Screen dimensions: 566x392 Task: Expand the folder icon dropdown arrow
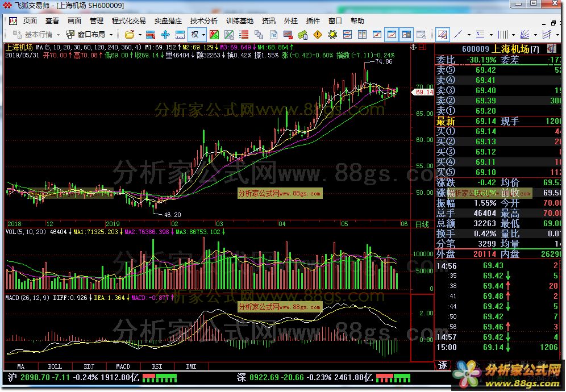pyautogui.click(x=140, y=35)
